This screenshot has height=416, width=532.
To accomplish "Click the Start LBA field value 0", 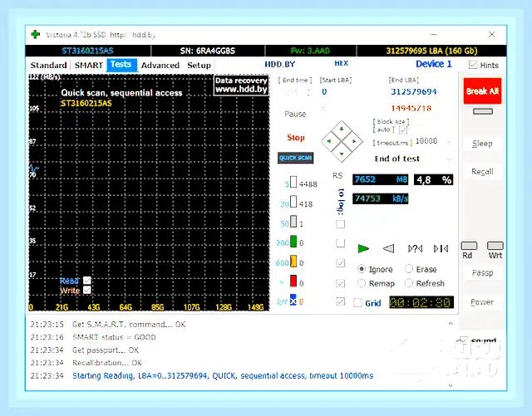I will pyautogui.click(x=324, y=92).
